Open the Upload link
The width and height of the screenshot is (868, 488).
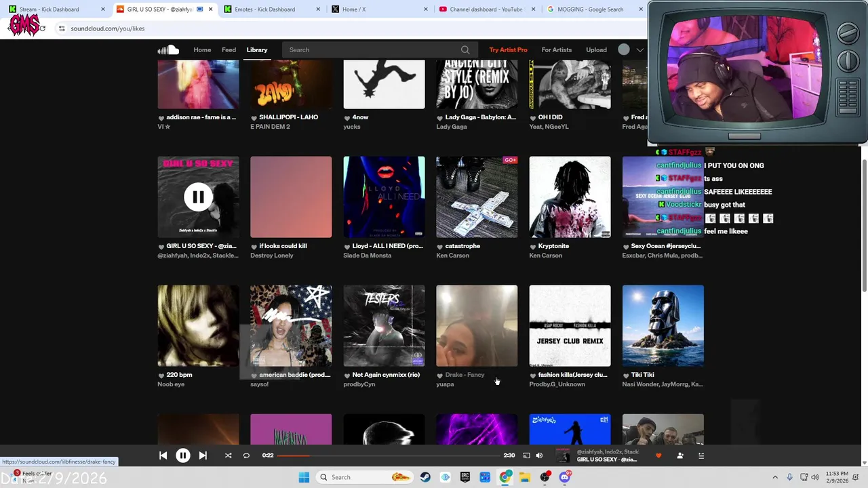point(597,49)
